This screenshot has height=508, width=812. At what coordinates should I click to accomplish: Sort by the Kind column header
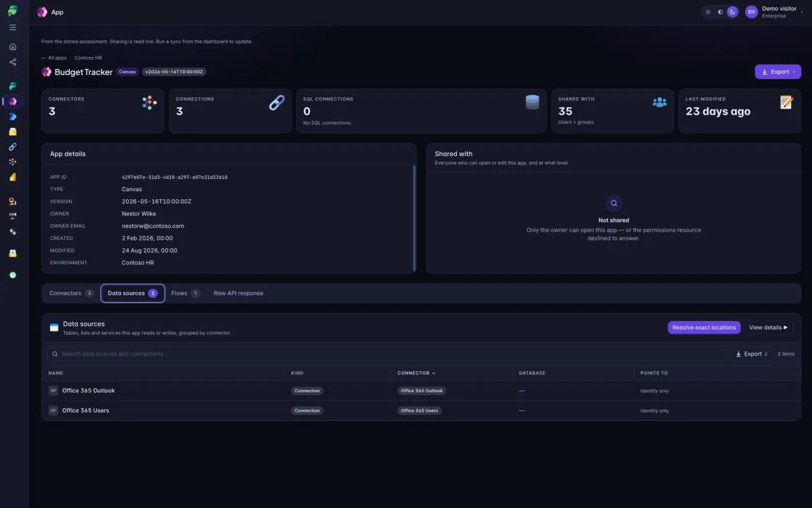click(x=297, y=373)
